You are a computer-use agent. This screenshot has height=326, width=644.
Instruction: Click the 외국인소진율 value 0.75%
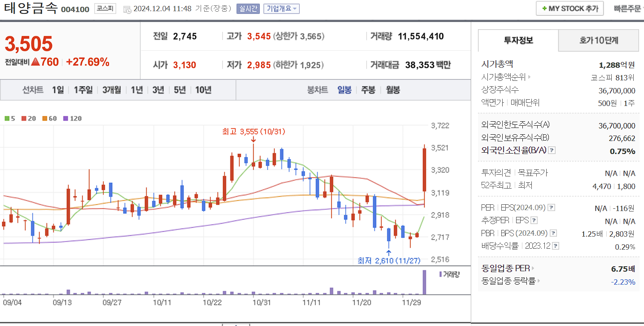point(622,151)
